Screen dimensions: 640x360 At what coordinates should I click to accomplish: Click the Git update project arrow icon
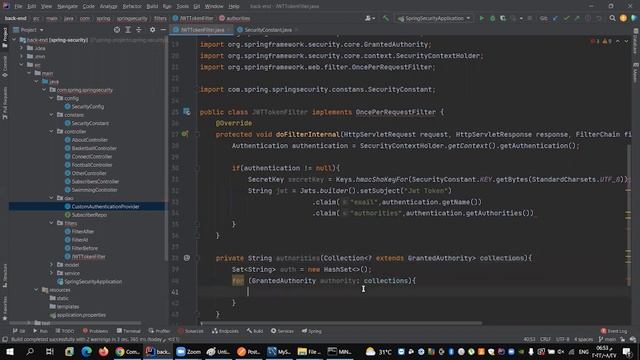coord(555,18)
